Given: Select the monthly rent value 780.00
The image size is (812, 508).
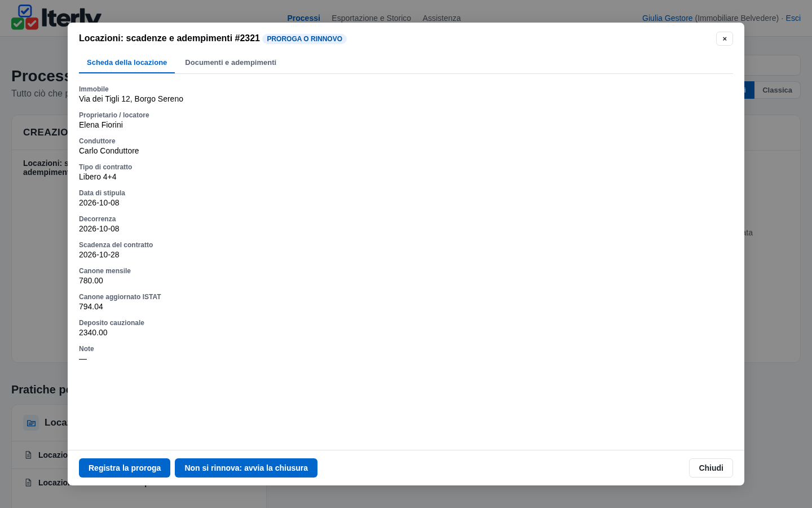Looking at the screenshot, I should pyautogui.click(x=91, y=281).
